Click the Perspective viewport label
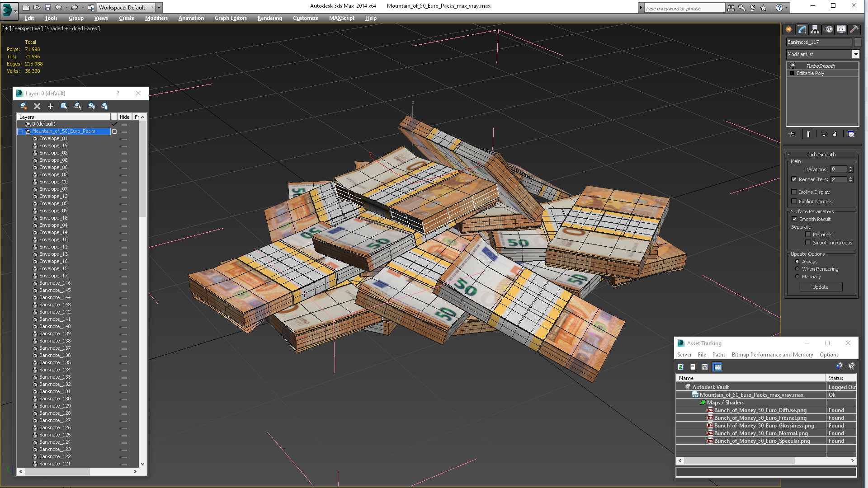 28,28
